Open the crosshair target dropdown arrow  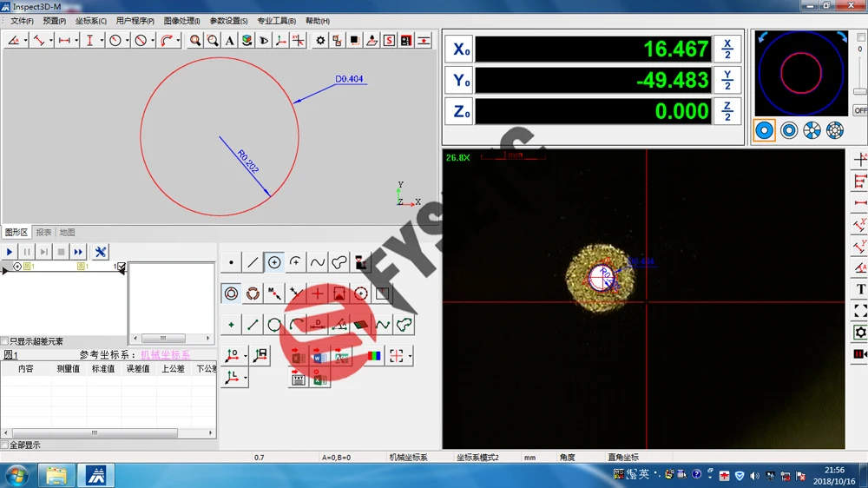tap(410, 356)
